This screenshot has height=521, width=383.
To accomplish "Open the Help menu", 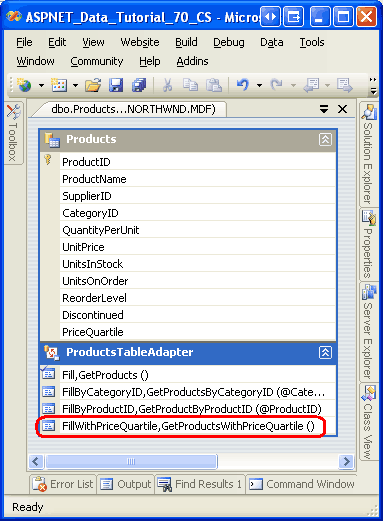I will (150, 61).
